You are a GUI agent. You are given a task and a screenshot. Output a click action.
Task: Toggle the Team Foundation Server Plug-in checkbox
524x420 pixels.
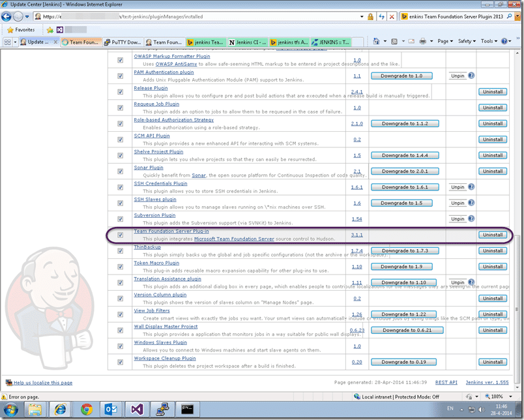(x=121, y=235)
